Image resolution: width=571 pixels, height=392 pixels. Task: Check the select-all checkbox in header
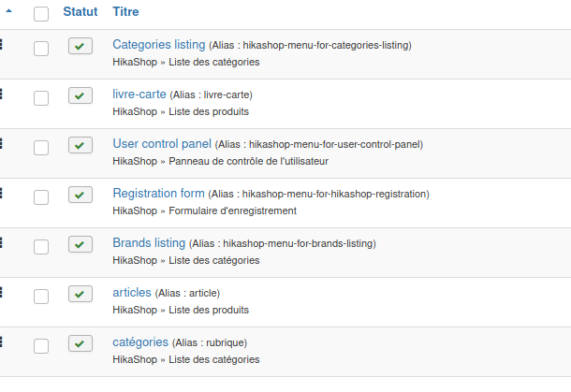point(41,14)
